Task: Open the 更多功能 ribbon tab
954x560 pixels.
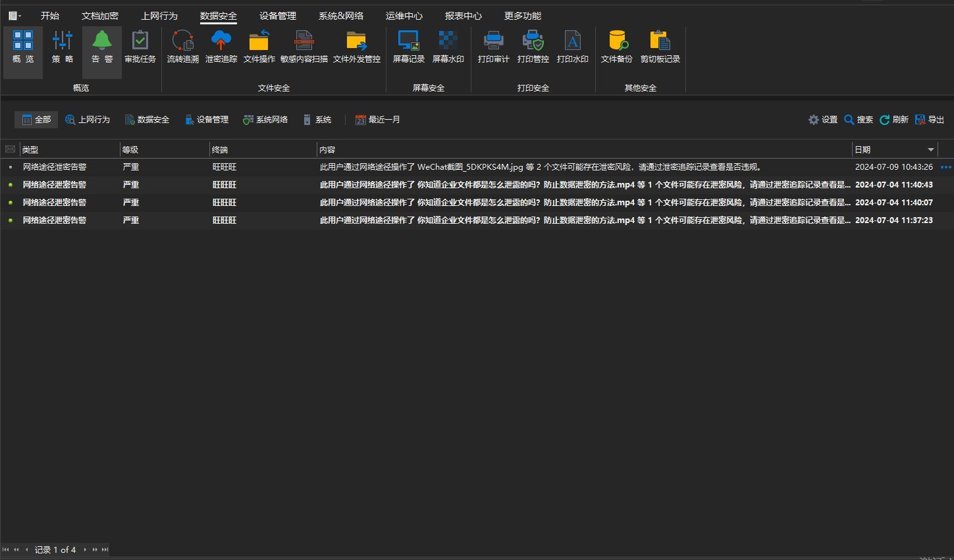Action: [523, 16]
